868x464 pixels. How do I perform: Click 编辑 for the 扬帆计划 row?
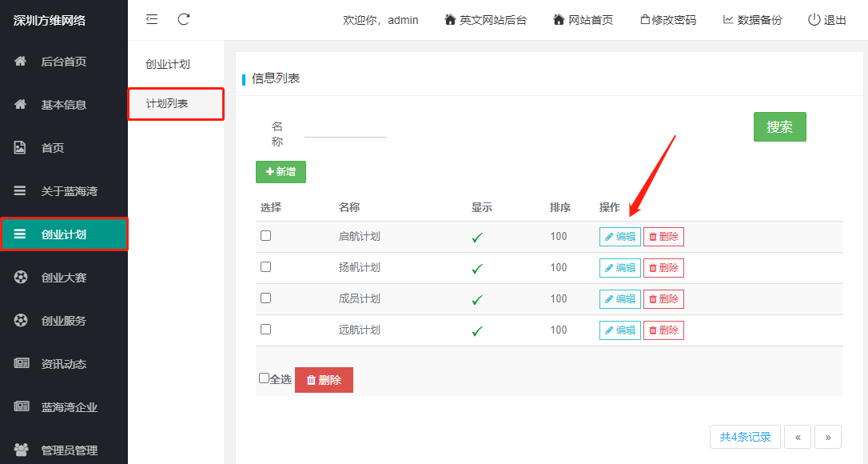click(x=620, y=268)
